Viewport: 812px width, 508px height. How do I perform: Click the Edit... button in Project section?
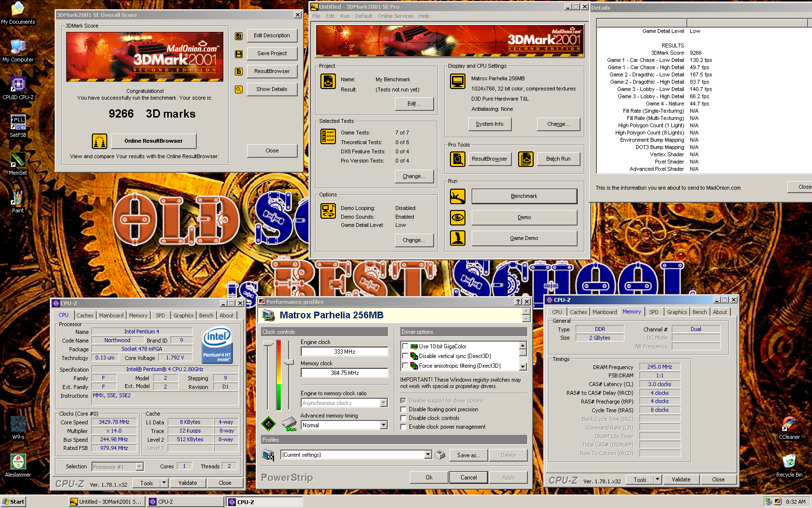414,104
